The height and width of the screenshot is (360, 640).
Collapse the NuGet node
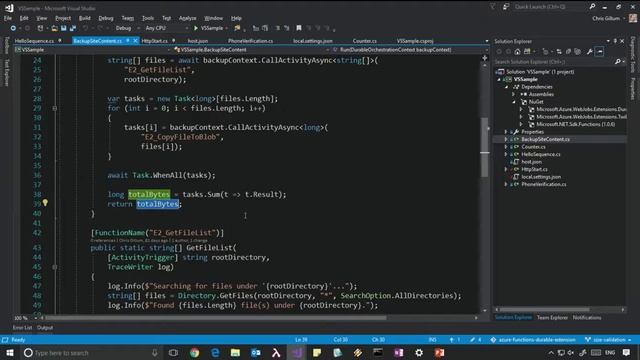click(514, 102)
